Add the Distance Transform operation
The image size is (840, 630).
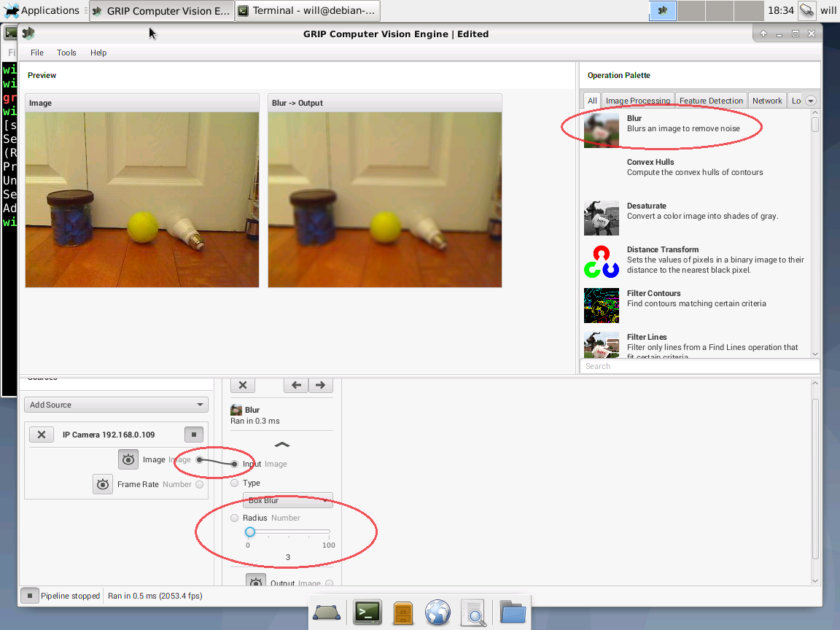601,262
